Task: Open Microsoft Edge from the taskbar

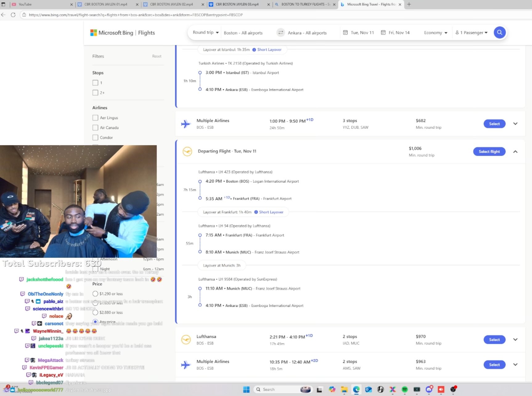Action: coord(356,390)
